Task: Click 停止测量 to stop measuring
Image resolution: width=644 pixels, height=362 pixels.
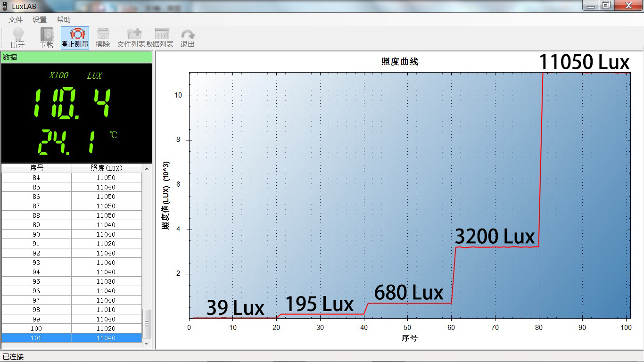Action: click(x=75, y=38)
